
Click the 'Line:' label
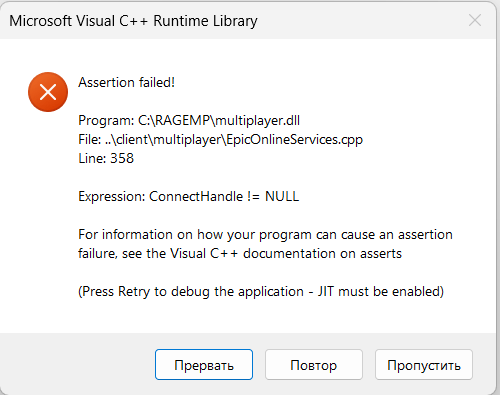(x=92, y=158)
